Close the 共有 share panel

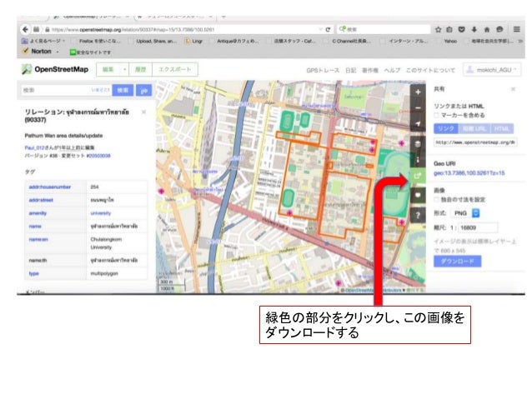tap(513, 89)
